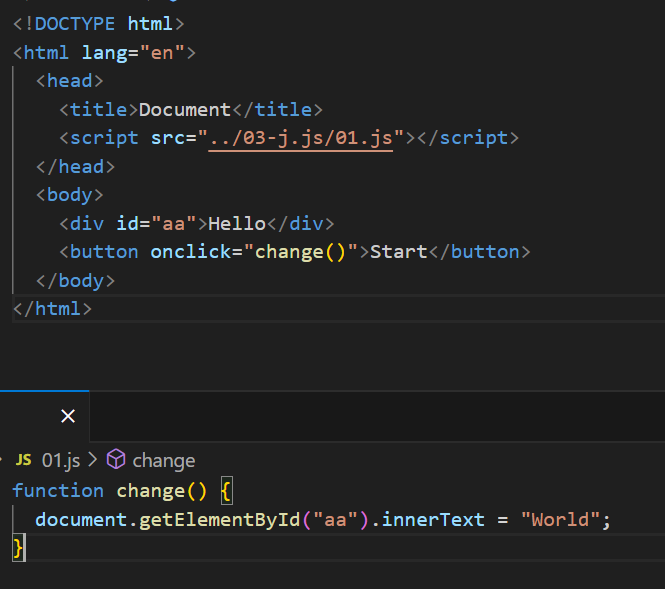
Task: Click the onclick attribute name on button
Action: coord(190,252)
